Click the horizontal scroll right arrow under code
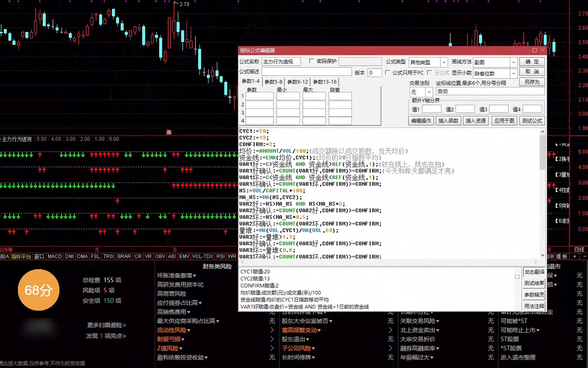Screen dimensions: 588x368 pyautogui.click(x=536, y=262)
